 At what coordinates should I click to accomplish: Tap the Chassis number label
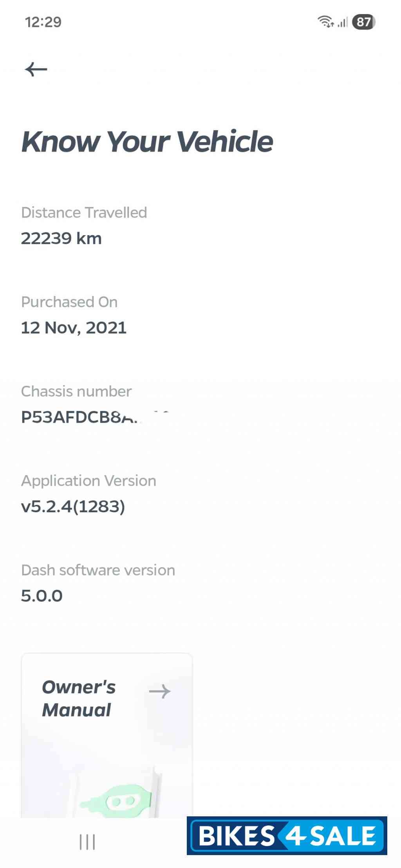pos(76,391)
